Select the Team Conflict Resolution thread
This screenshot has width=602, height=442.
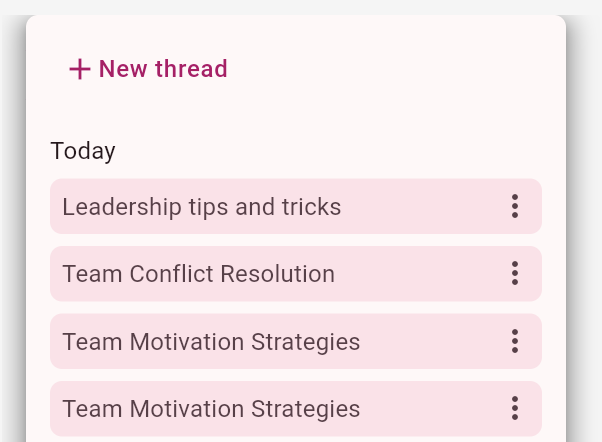199,274
